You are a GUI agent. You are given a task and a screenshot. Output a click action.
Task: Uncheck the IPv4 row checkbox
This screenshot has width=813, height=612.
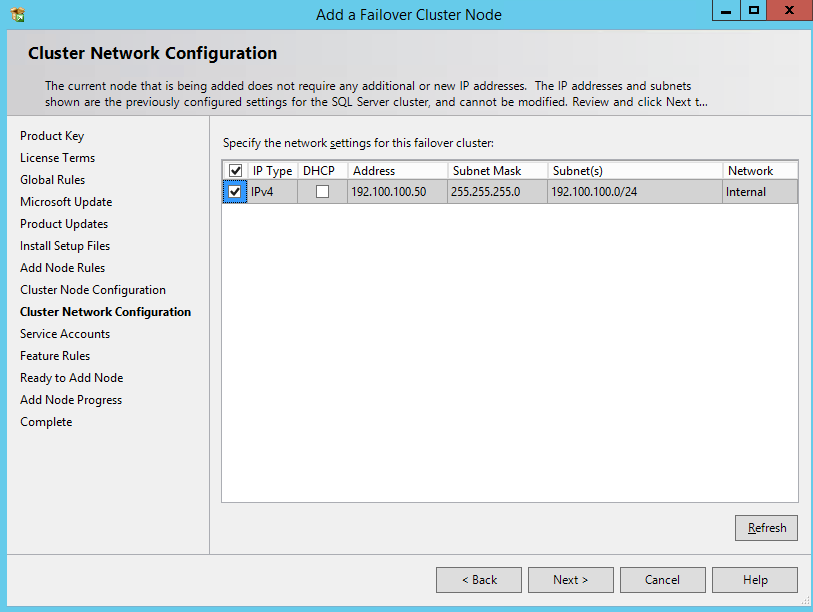coord(235,192)
